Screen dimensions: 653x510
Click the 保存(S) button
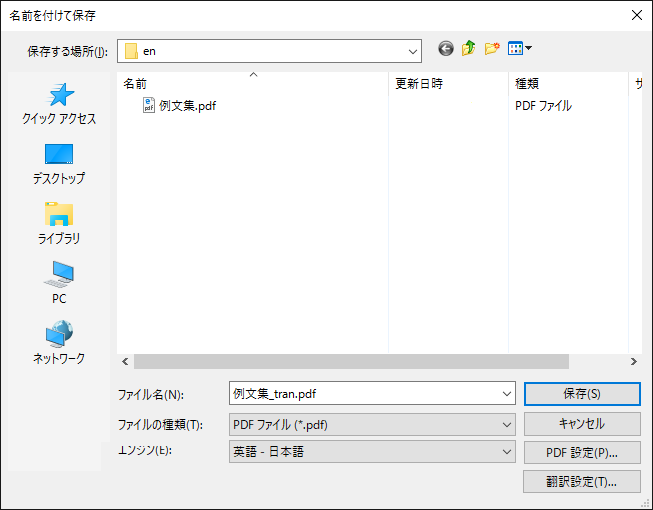[581, 394]
